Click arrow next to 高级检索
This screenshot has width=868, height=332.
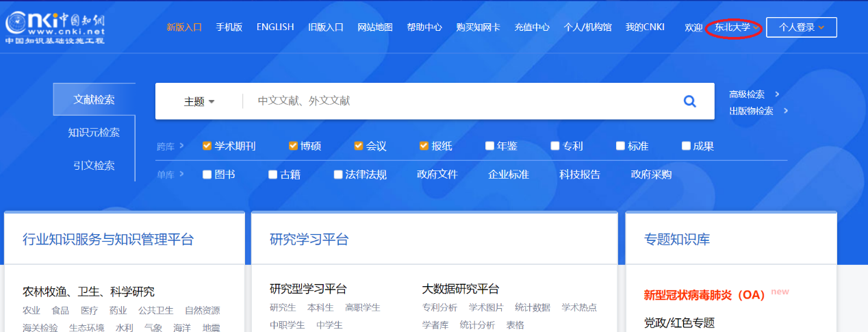coord(778,94)
